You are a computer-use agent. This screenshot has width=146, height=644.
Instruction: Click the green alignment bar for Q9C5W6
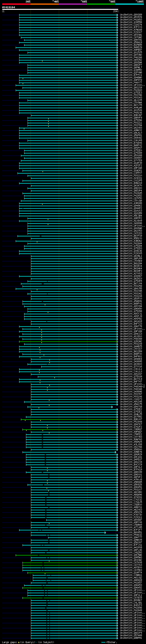coord(67,555)
